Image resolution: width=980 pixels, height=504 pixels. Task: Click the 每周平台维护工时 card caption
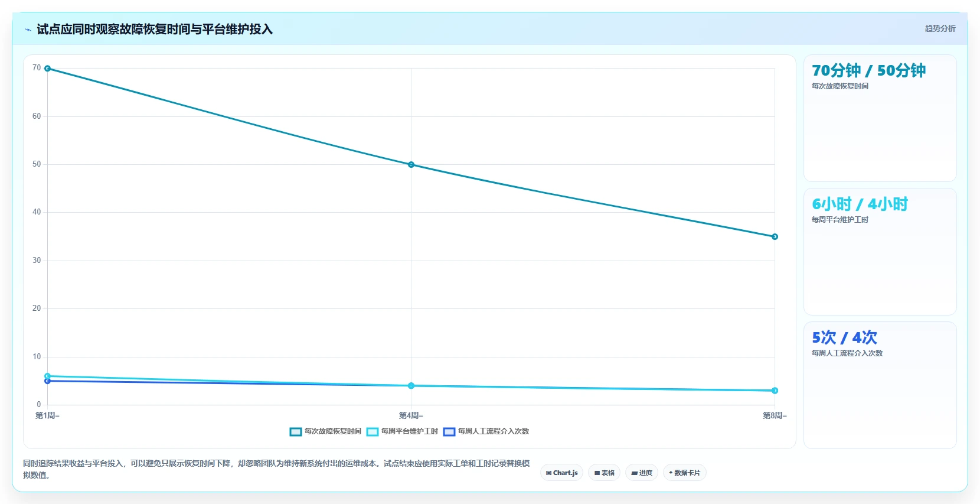pos(839,220)
